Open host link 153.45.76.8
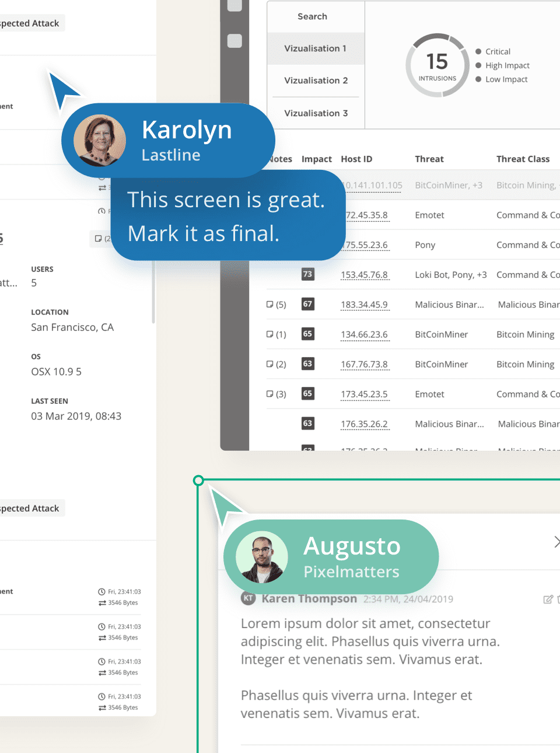This screenshot has height=753, width=560. 364,275
